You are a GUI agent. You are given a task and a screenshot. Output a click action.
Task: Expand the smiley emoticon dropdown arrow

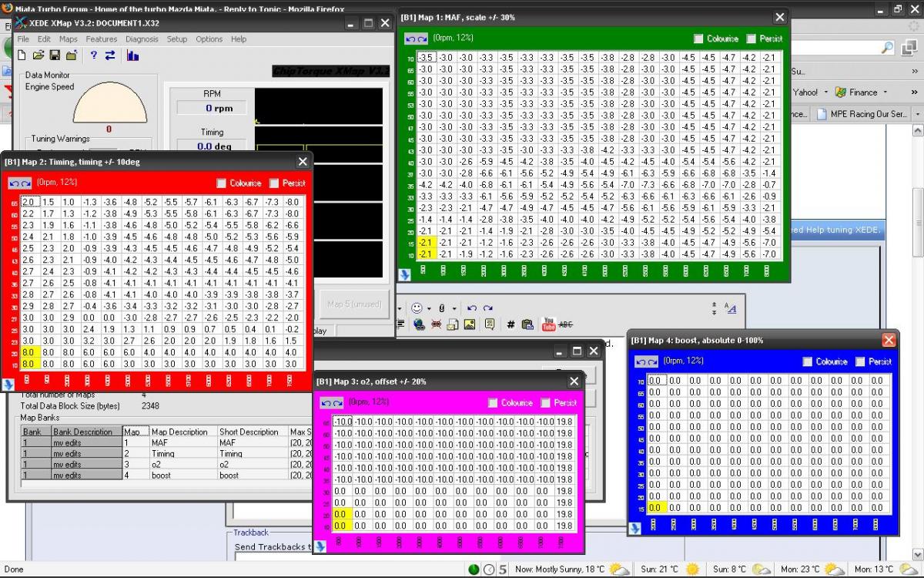(x=429, y=308)
